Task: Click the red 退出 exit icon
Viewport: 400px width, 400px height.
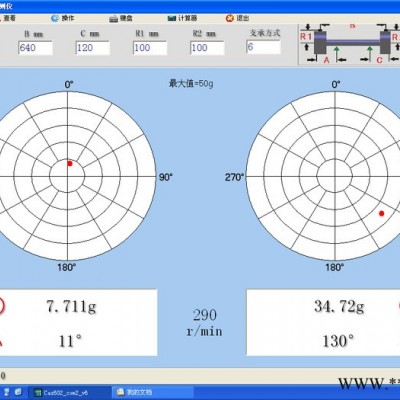Action: [230, 18]
